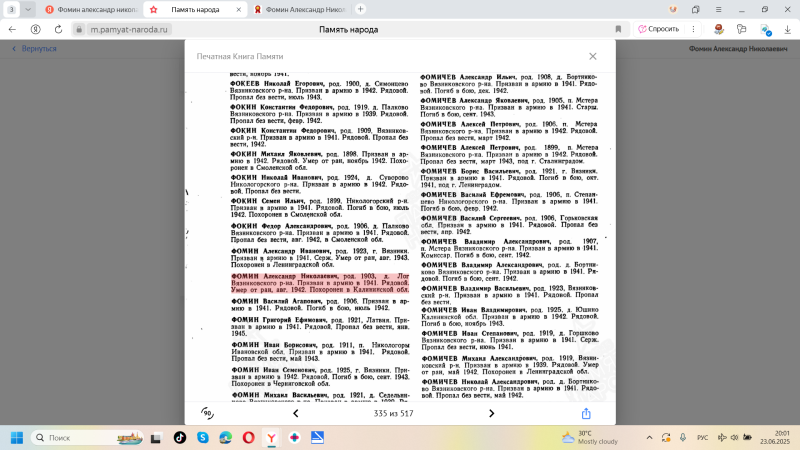Viewport: 800px width, 450px height.
Task: Rotate the page 90 degrees
Action: click(x=207, y=413)
